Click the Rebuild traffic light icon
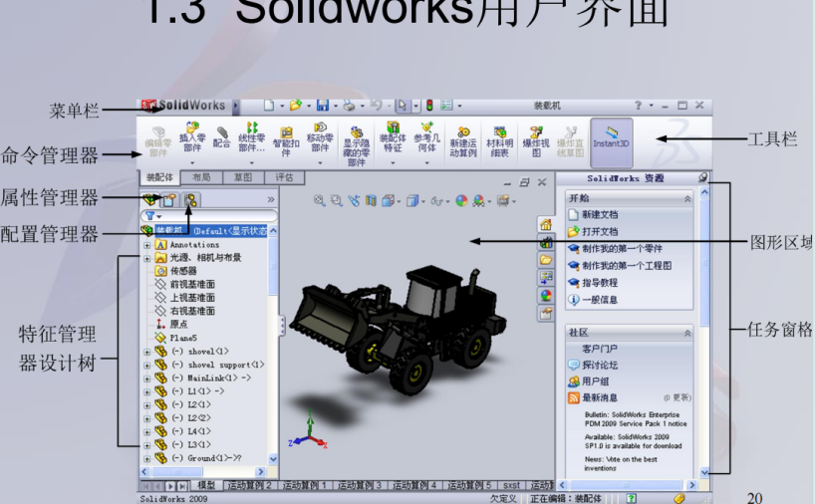 (x=429, y=106)
